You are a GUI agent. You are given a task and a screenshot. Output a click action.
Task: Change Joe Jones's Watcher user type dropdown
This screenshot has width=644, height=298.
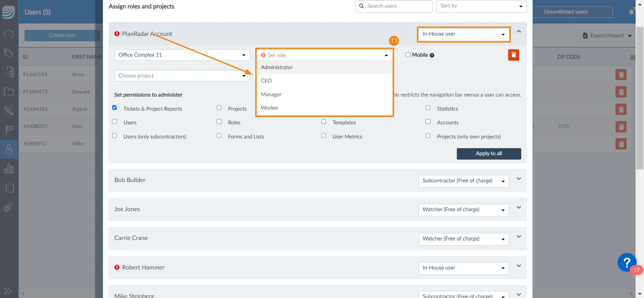click(464, 210)
